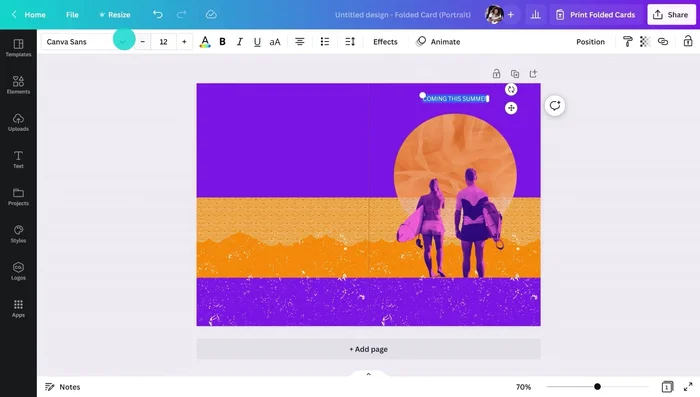
Task: Click the Redo arrow
Action: 181,14
